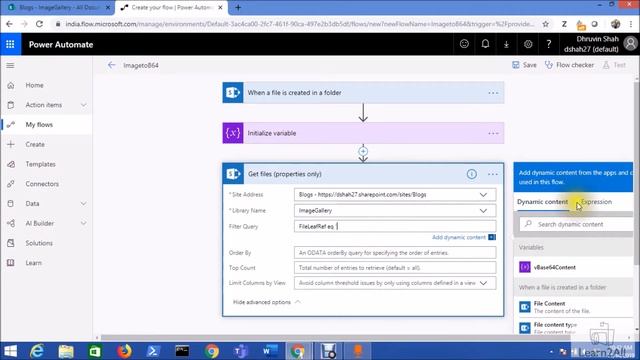Click the Order By field

pyautogui.click(x=395, y=253)
